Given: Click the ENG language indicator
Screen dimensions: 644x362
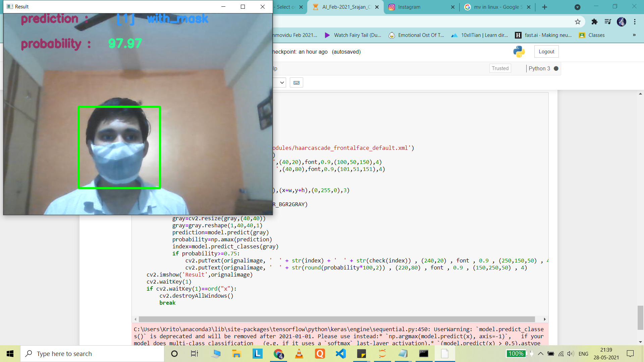Looking at the screenshot, I should pyautogui.click(x=583, y=354).
